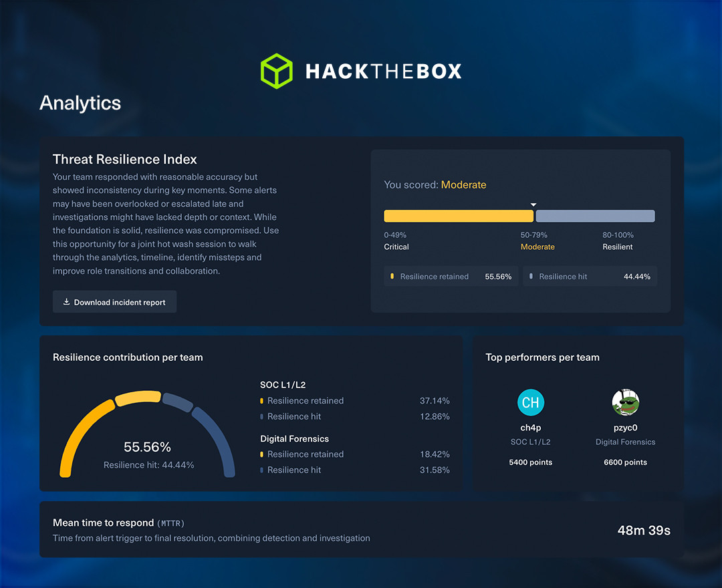The width and height of the screenshot is (722, 588).
Task: Click the blue Resilience hit bullet under SOC L1/L2
Action: (x=262, y=416)
